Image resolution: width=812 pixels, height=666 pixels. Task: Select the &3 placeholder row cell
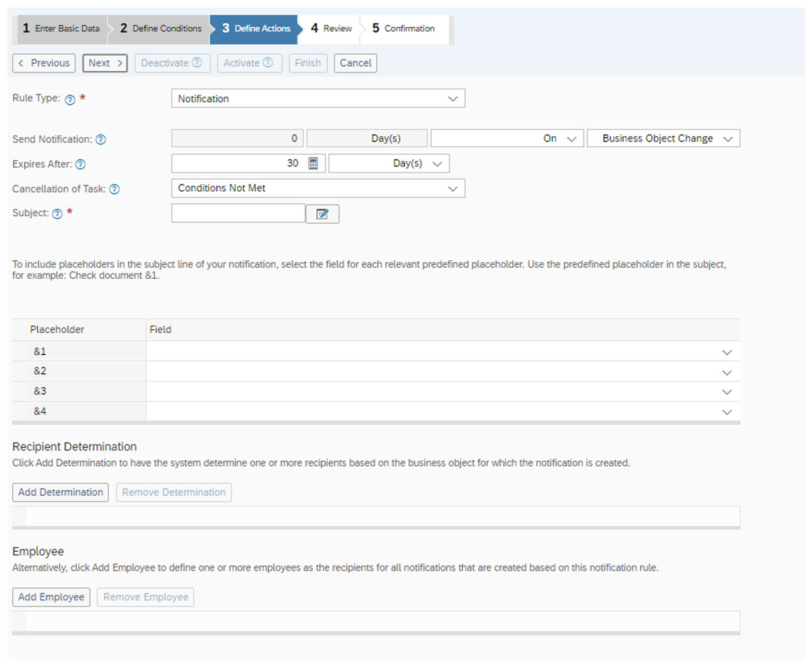[79, 391]
